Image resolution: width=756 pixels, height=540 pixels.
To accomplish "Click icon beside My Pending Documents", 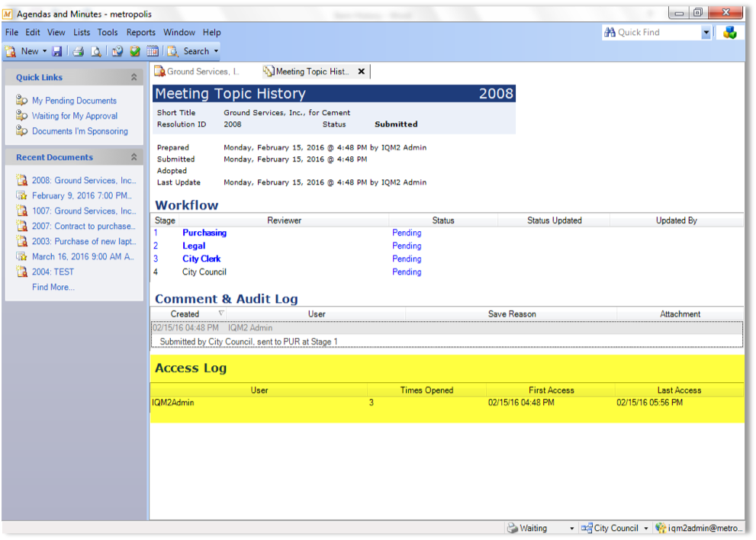I will pyautogui.click(x=21, y=100).
